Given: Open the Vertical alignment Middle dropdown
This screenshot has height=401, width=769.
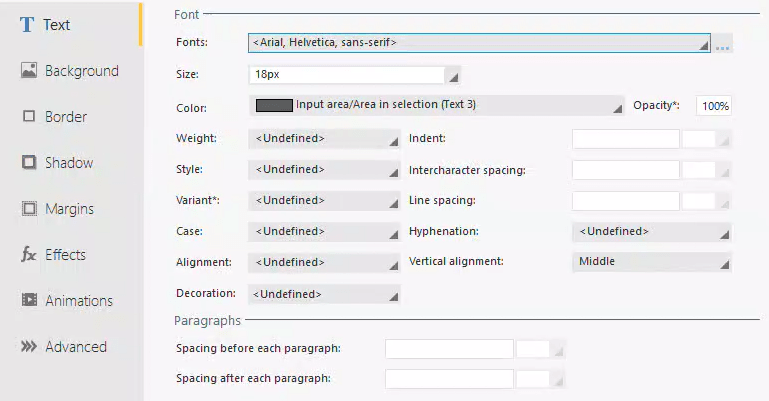Looking at the screenshot, I should [651, 262].
